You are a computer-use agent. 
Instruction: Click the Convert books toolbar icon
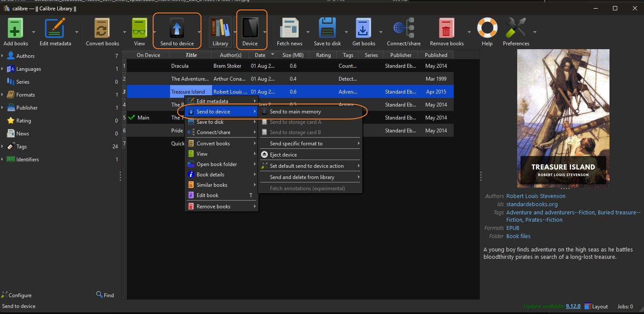[x=102, y=28]
